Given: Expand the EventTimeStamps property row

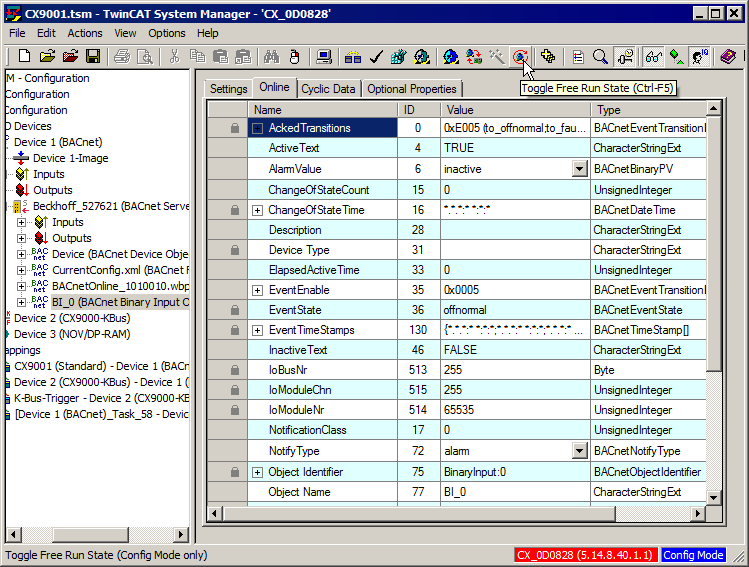Looking at the screenshot, I should [257, 331].
